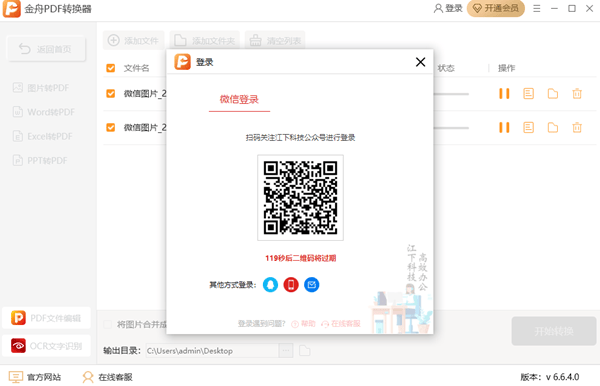The image size is (600, 386).
Task: Log in with QQ icon
Action: pos(270,285)
